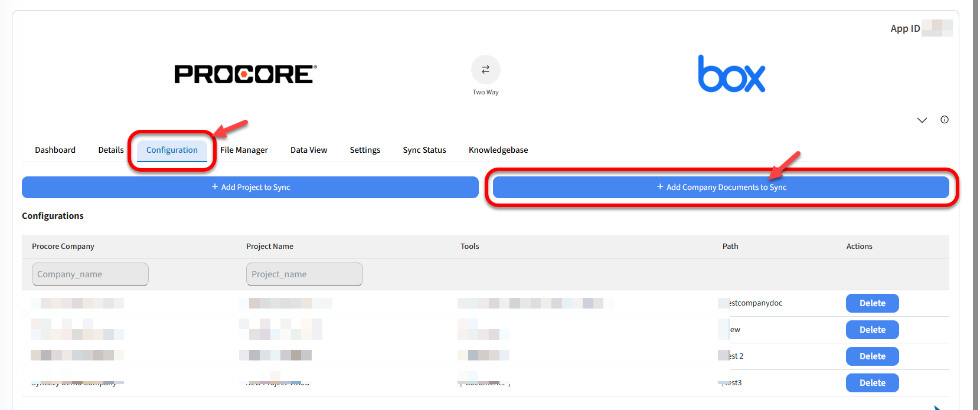This screenshot has width=980, height=410.
Task: Click the Two Way sync arrows icon
Action: click(x=485, y=70)
